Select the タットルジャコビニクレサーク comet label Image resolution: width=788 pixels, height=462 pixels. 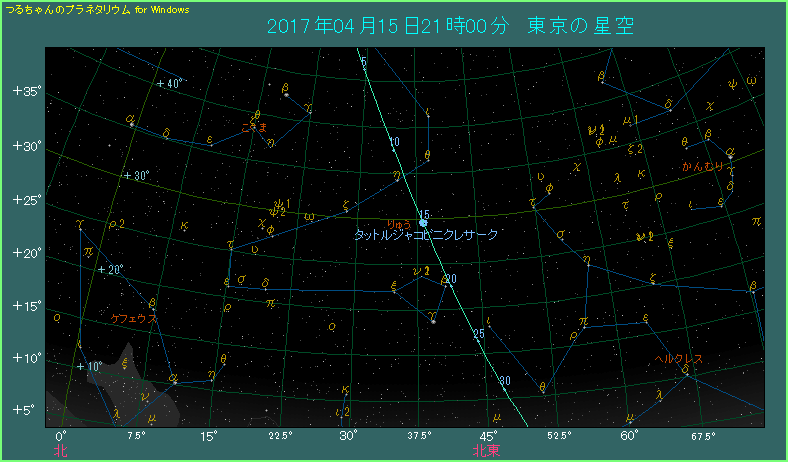click(x=427, y=234)
